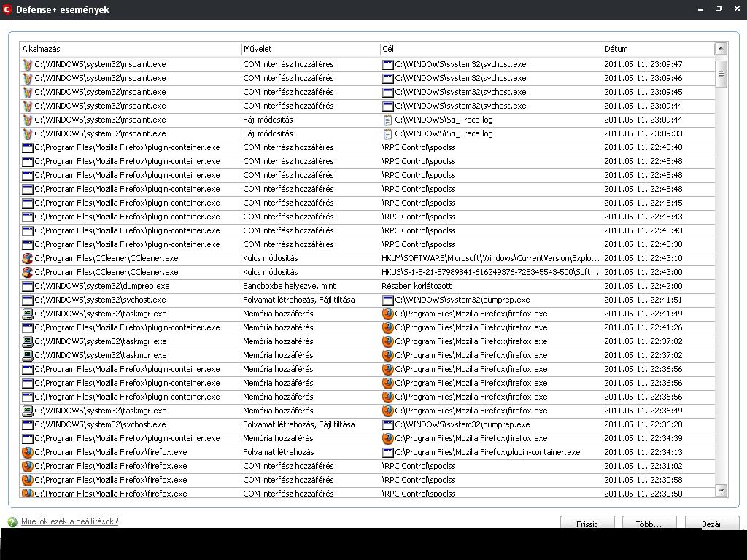This screenshot has width=747, height=560.
Task: Click the Firefox target icon in the 22:41:26 row
Action: pos(388,327)
